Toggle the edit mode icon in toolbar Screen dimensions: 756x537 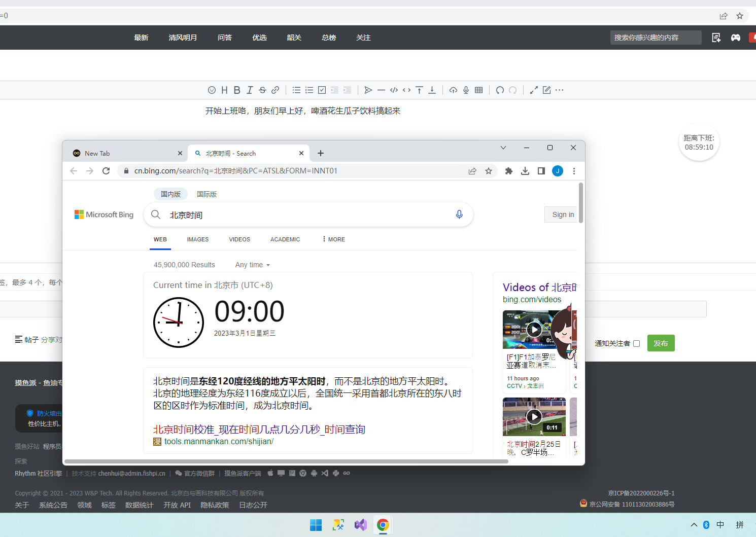pos(546,90)
